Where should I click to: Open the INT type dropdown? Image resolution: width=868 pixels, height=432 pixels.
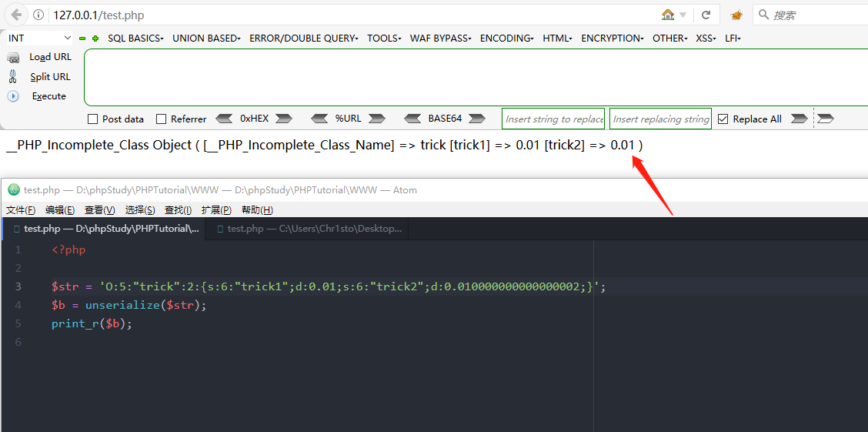tap(39, 38)
